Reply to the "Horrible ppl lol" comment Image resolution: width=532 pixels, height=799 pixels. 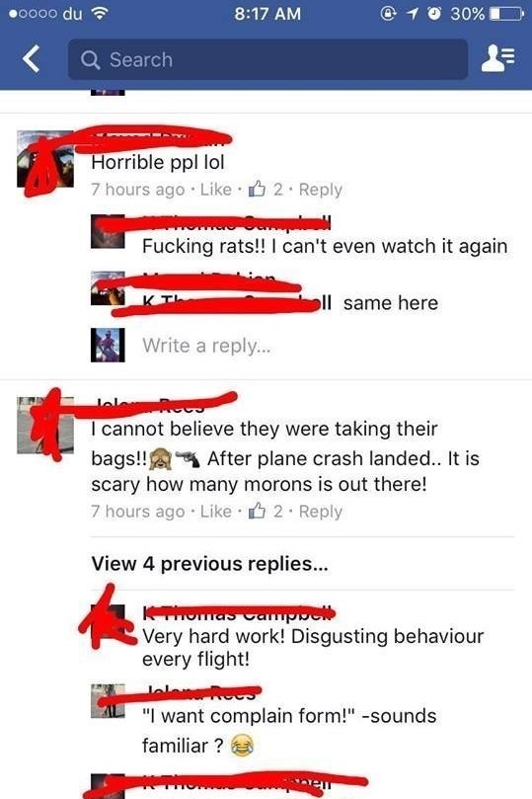point(320,190)
